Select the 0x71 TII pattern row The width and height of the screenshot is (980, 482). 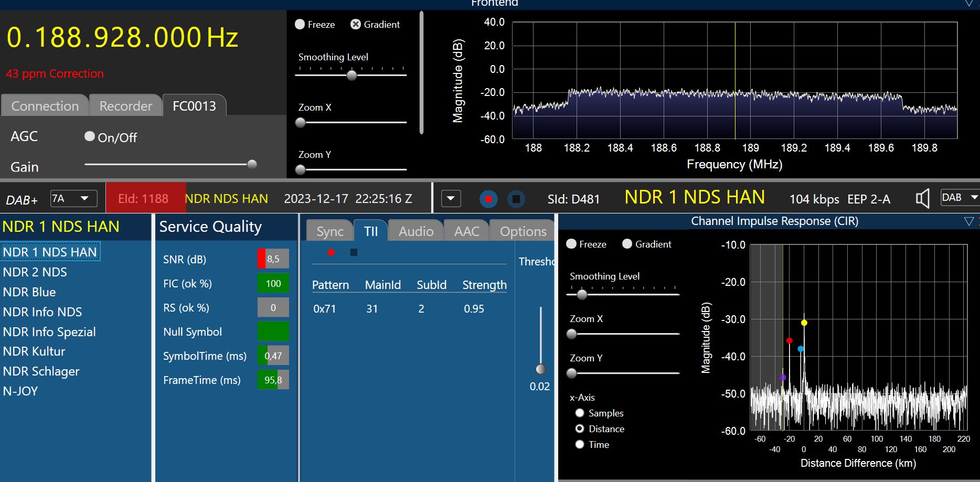click(x=409, y=308)
